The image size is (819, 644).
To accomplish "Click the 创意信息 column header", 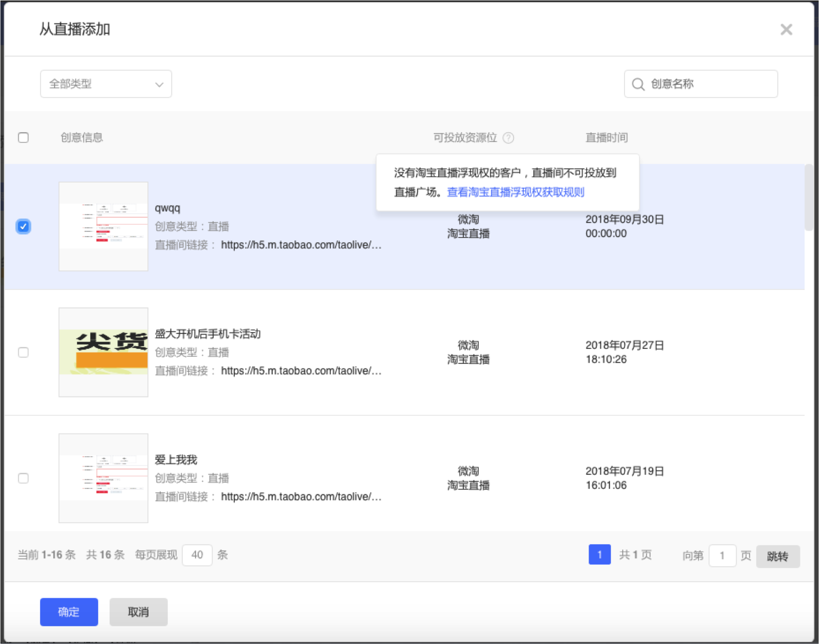I will pos(82,138).
